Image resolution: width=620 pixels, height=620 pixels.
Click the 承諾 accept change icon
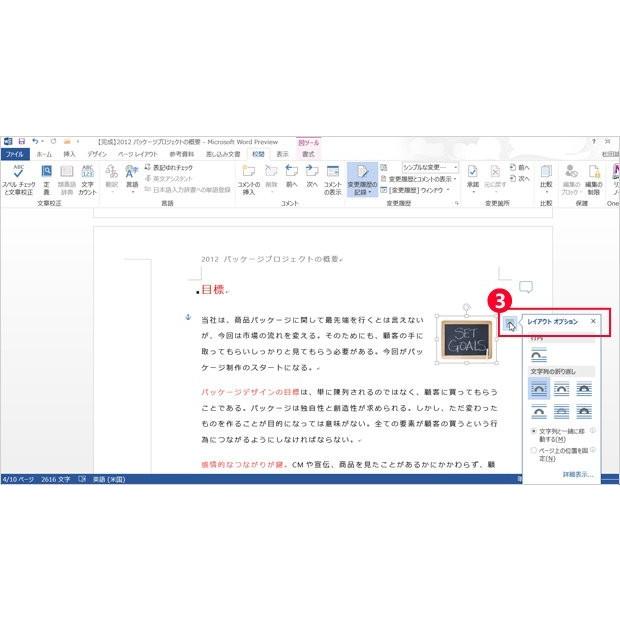473,172
